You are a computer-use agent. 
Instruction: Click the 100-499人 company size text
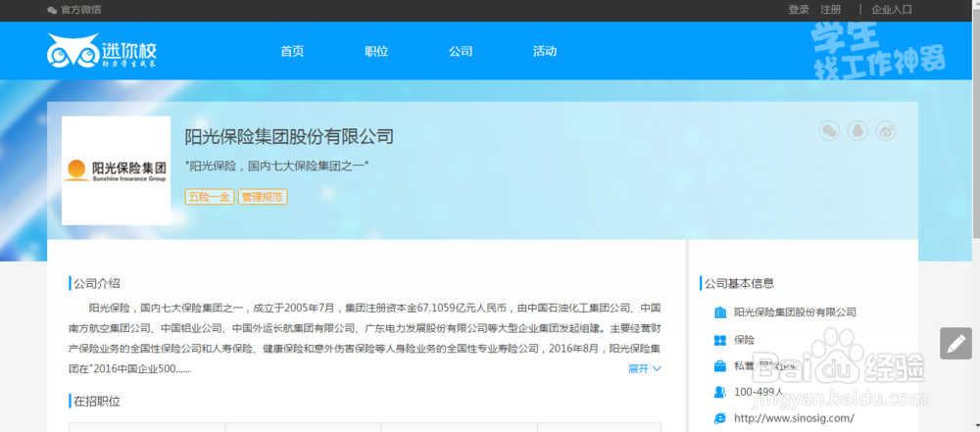click(759, 392)
